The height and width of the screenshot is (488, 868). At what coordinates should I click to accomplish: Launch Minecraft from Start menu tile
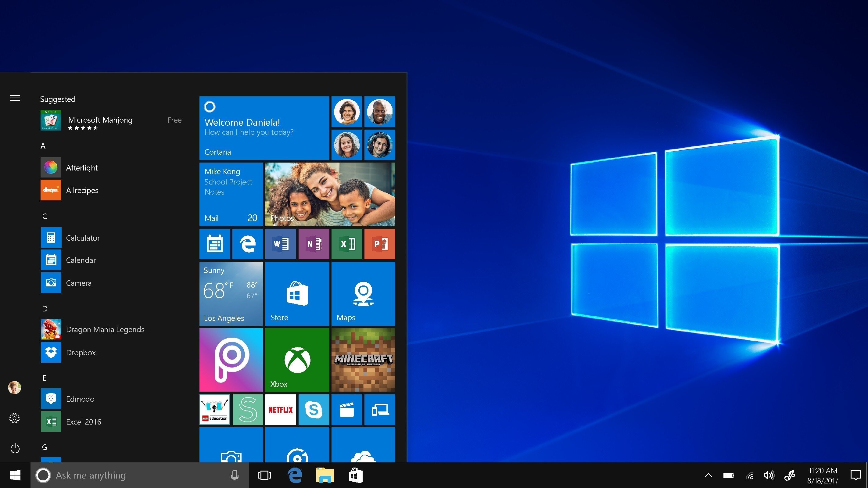click(x=362, y=360)
